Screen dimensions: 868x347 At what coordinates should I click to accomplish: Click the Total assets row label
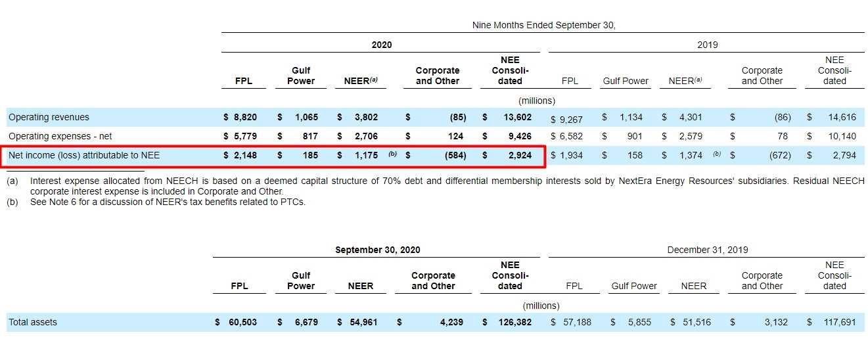click(33, 323)
